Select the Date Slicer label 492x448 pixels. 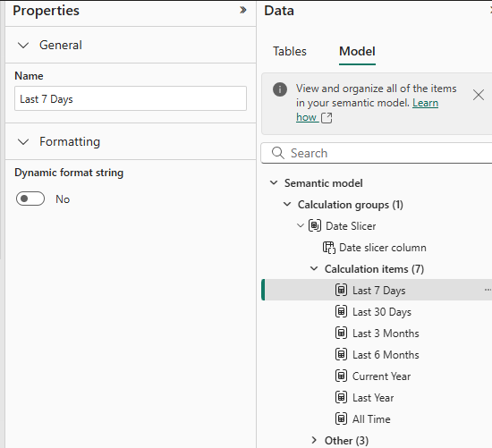click(x=351, y=226)
